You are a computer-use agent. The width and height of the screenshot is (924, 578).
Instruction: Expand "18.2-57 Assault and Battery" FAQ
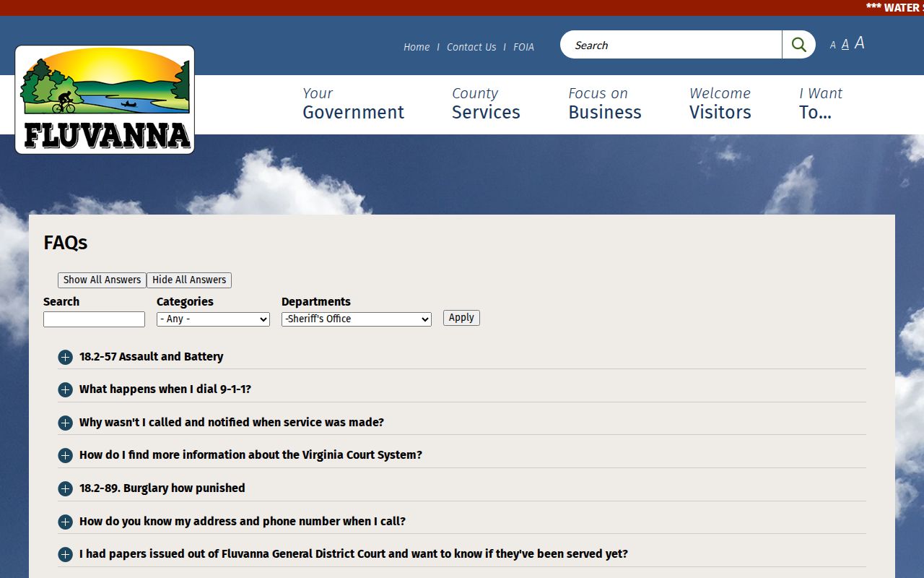(151, 356)
